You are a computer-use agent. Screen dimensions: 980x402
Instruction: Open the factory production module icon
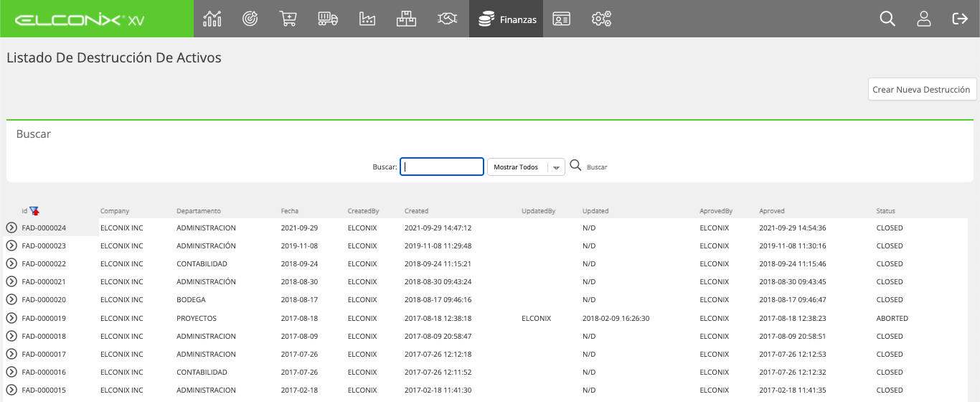coord(367,19)
